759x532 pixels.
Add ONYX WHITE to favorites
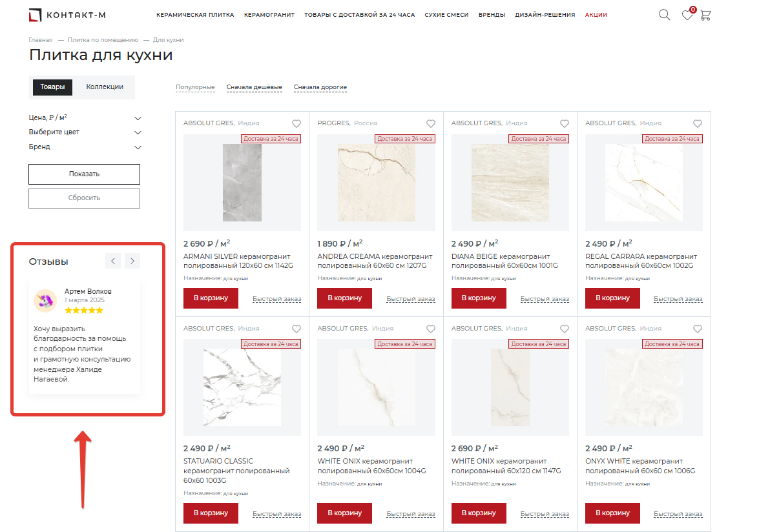tap(698, 329)
